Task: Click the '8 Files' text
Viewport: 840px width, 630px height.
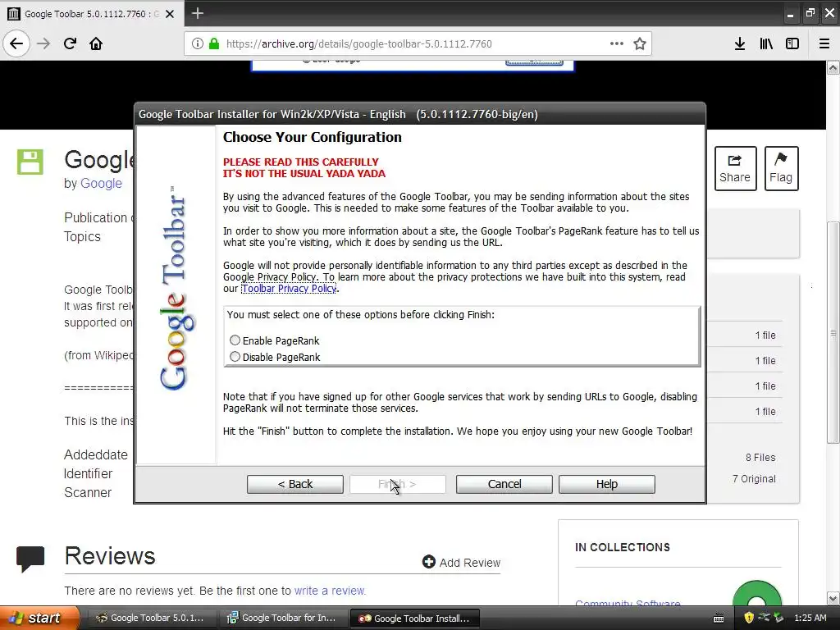Action: tap(760, 457)
